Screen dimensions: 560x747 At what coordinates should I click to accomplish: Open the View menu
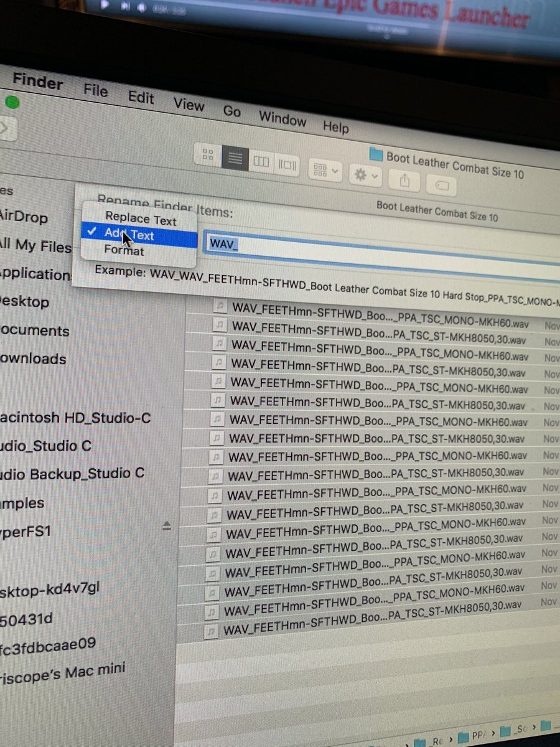(x=189, y=104)
